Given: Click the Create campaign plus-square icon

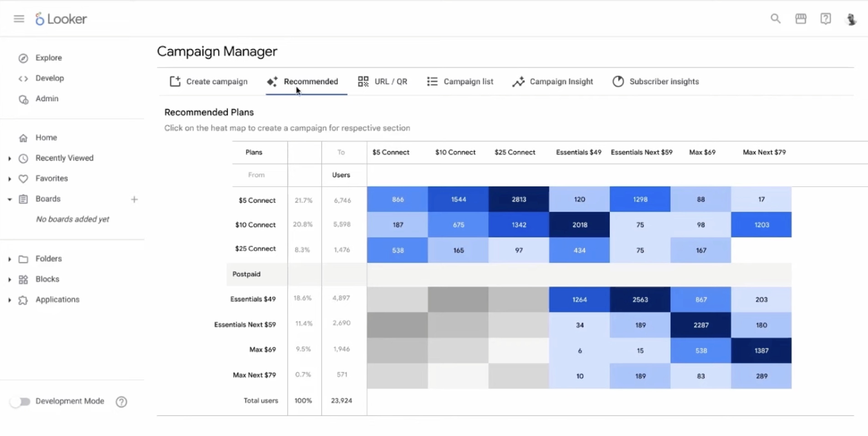Looking at the screenshot, I should pyautogui.click(x=175, y=81).
